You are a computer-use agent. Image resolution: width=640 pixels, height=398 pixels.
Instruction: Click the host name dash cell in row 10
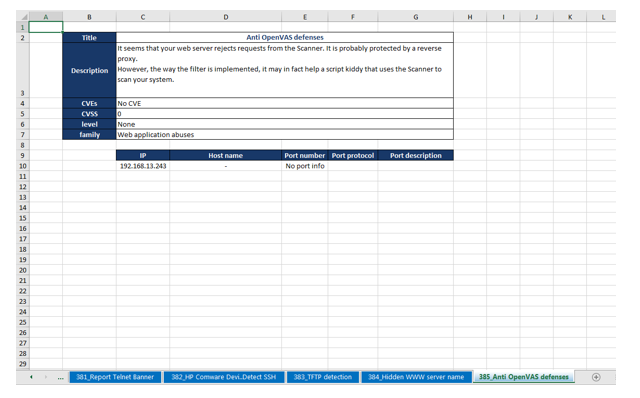pyautogui.click(x=225, y=166)
